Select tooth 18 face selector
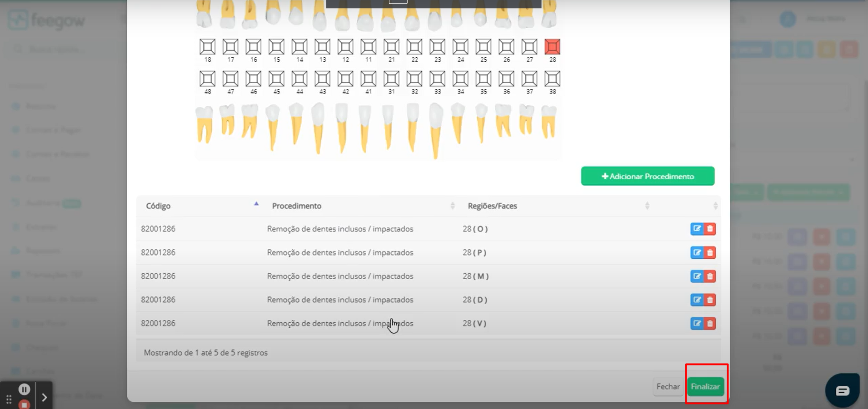 click(207, 47)
